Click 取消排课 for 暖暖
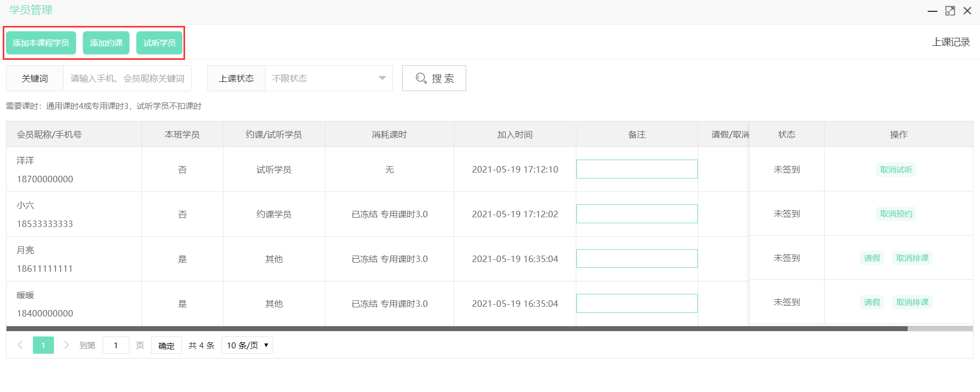This screenshot has width=980, height=392. tap(912, 302)
